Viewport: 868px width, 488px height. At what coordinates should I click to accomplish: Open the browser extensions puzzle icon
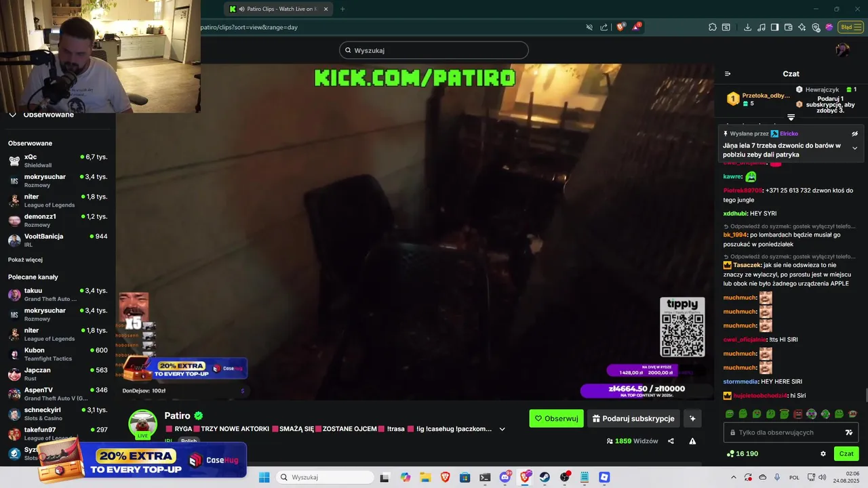(712, 27)
